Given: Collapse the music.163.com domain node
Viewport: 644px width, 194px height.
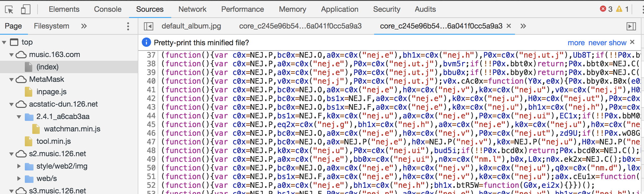Looking at the screenshot, I should (11, 55).
